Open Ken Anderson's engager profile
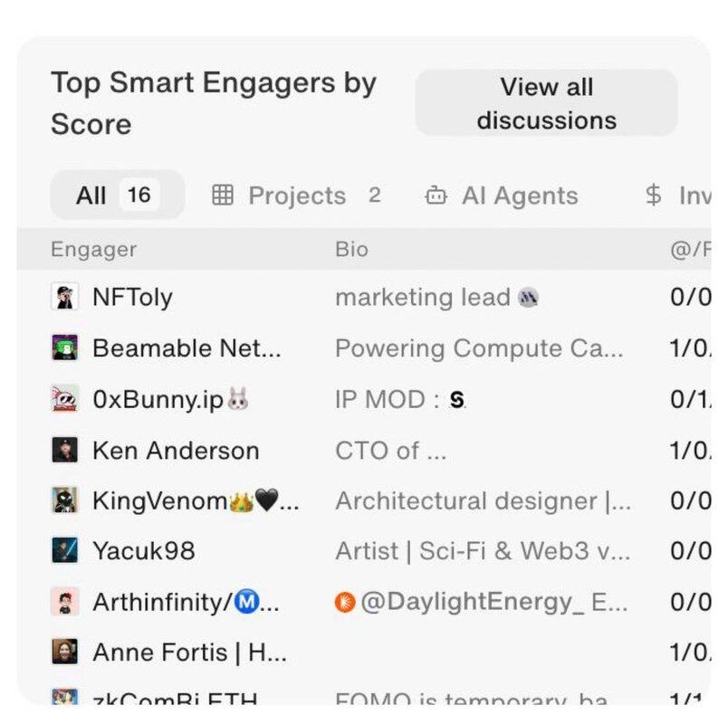This screenshot has width=728, height=724. (x=176, y=450)
